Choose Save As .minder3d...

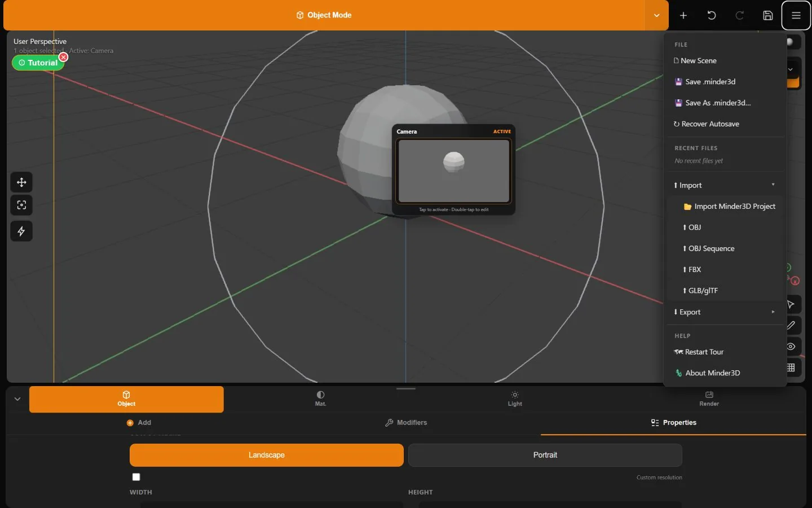coord(725,103)
